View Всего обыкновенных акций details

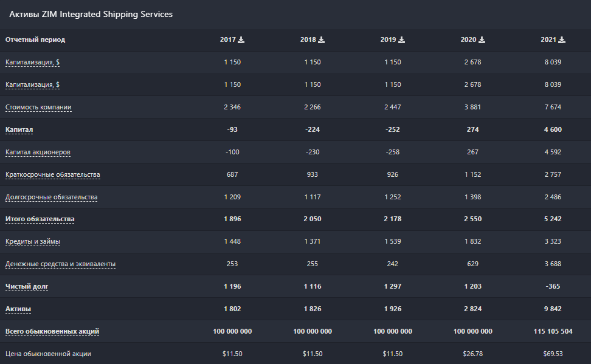click(x=54, y=331)
